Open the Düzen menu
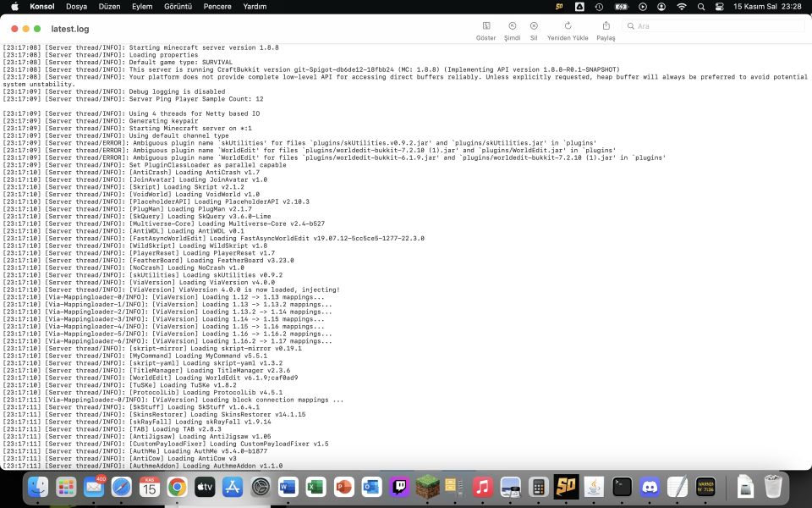812x508 pixels. pyautogui.click(x=109, y=7)
